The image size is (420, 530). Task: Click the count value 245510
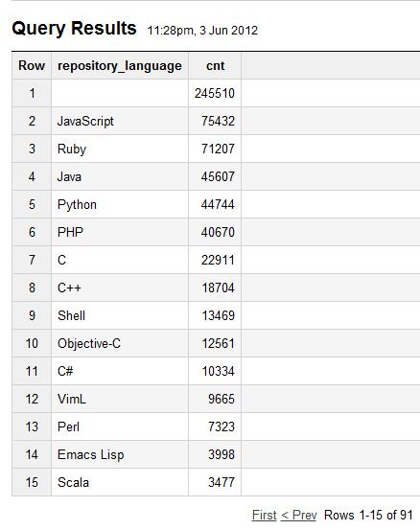click(x=215, y=93)
